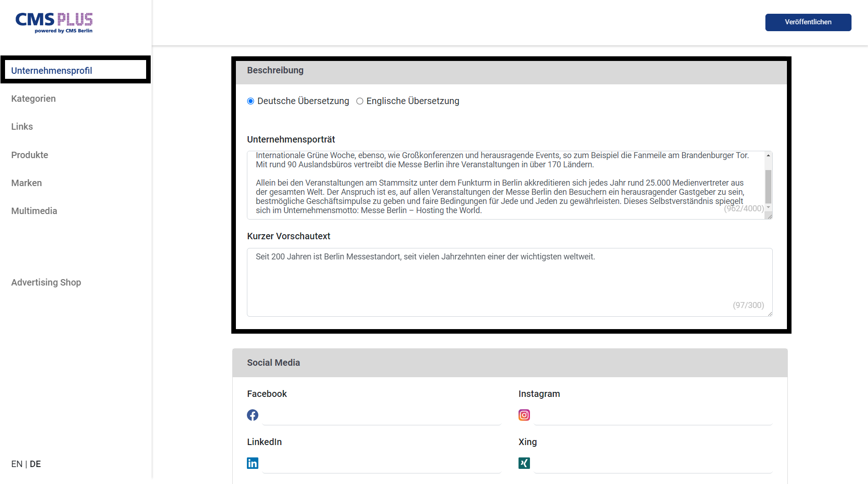Click the Instagram label

(x=539, y=394)
